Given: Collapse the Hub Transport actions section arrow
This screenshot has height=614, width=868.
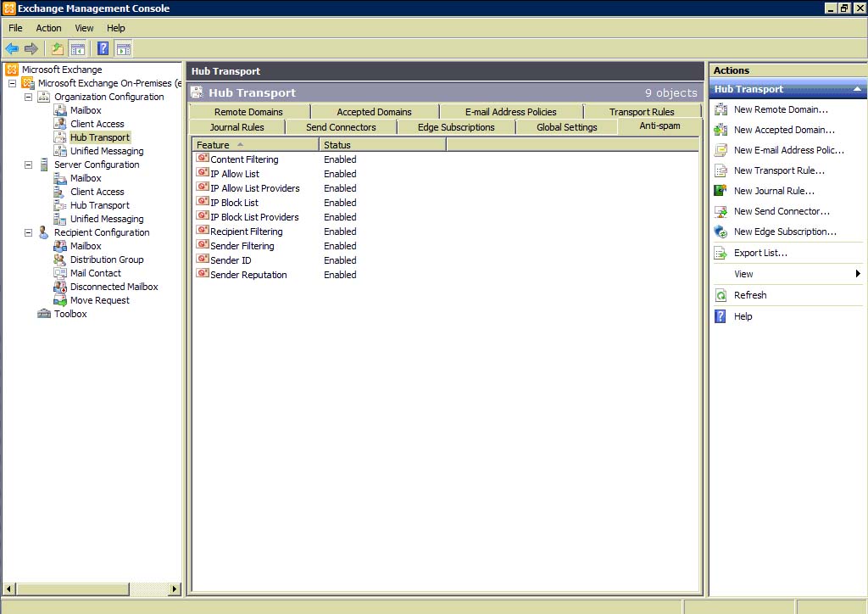Looking at the screenshot, I should tap(857, 89).
